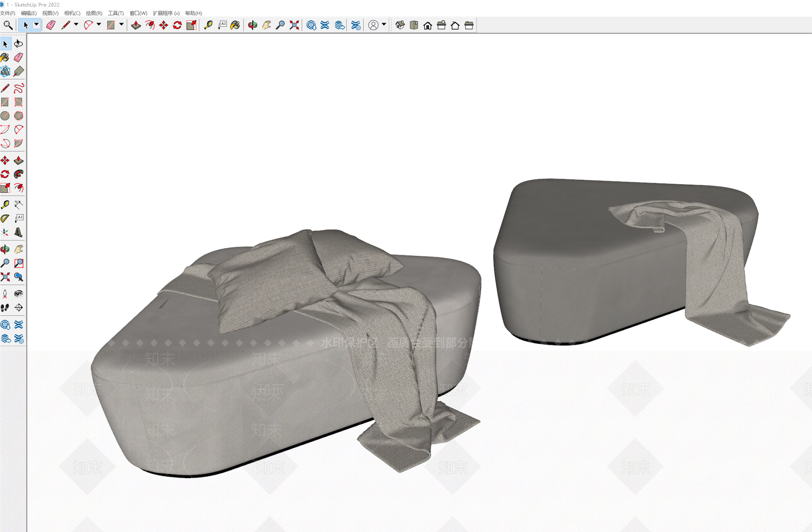Open 3D Warehouse from top toolbar
The width and height of the screenshot is (812, 532).
pyautogui.click(x=311, y=25)
